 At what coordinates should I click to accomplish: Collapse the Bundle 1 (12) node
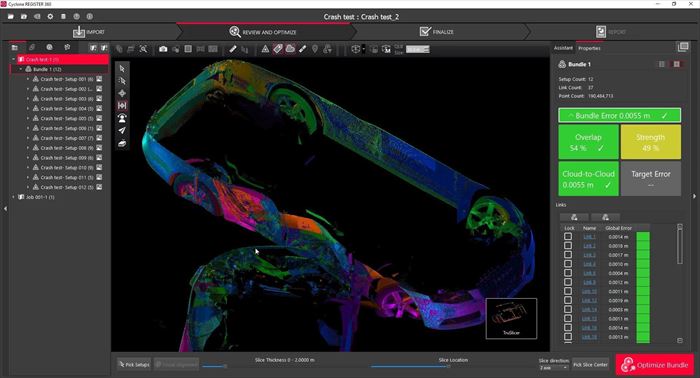tap(21, 69)
